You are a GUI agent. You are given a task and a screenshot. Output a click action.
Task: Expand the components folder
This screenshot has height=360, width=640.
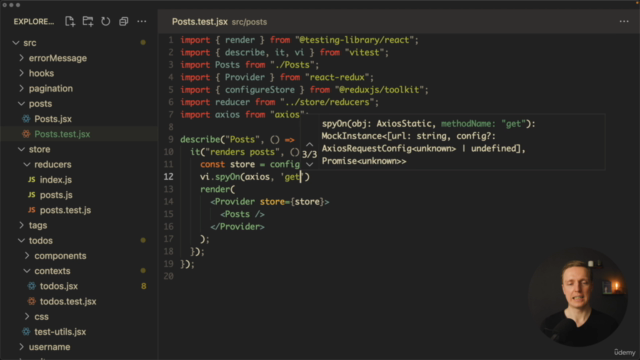click(27, 256)
